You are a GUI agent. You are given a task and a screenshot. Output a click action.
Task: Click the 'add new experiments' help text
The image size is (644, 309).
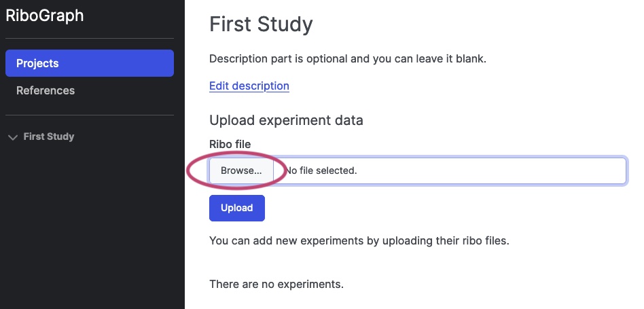359,240
